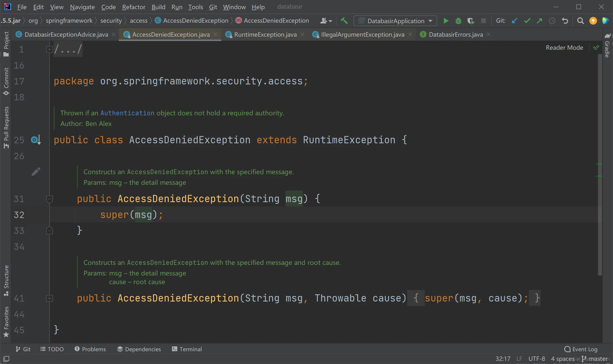The image size is (613, 364).
Task: Click the green Run button
Action: (446, 21)
